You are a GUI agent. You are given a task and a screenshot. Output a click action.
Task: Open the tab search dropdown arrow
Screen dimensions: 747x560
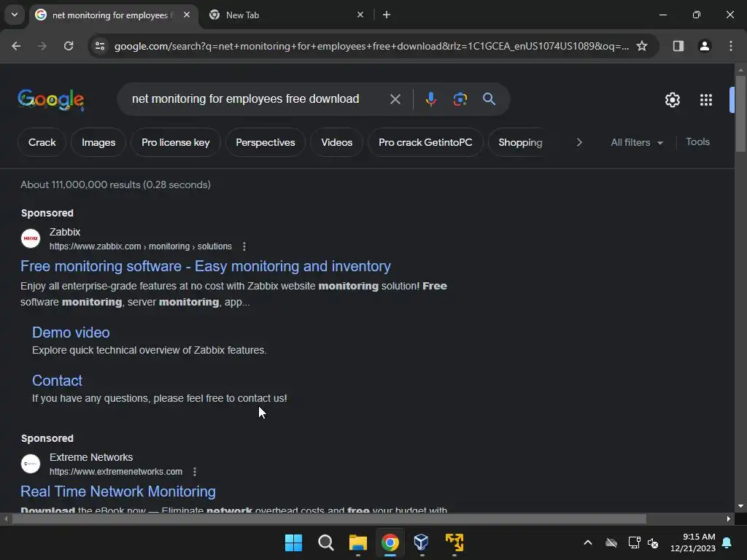tap(15, 15)
